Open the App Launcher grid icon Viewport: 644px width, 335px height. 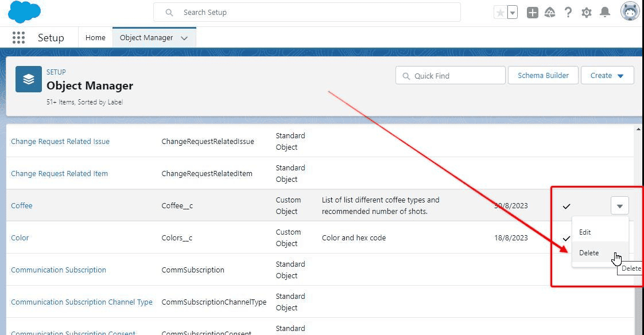tap(18, 38)
